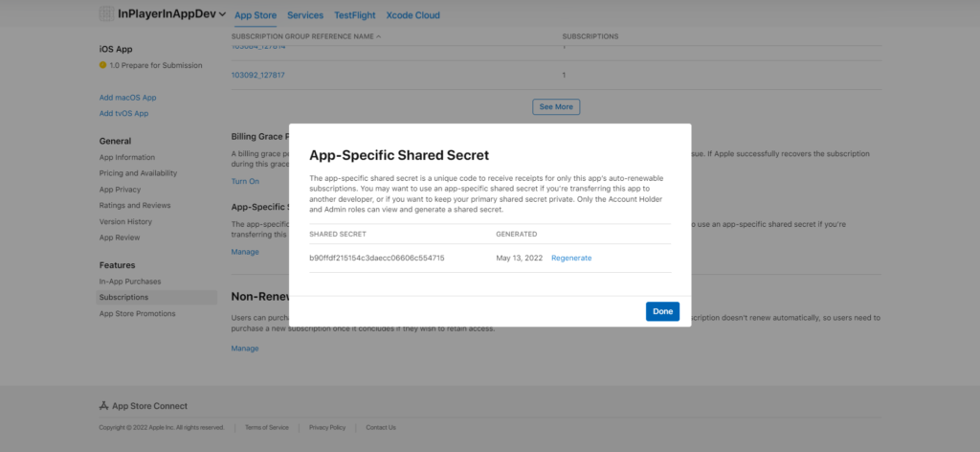Open the Xcode Cloud tab
The width and height of the screenshot is (980, 452).
pyautogui.click(x=413, y=15)
